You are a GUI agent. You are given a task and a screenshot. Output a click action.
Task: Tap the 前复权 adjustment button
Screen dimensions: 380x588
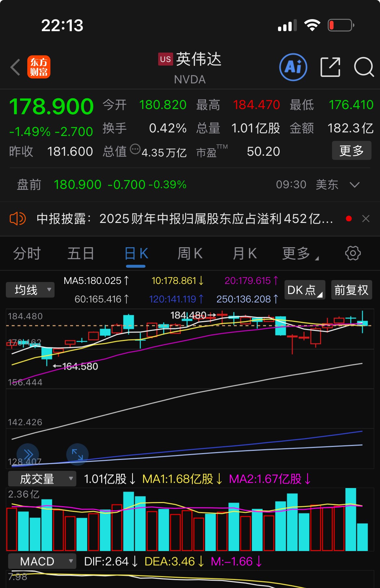pyautogui.click(x=351, y=290)
